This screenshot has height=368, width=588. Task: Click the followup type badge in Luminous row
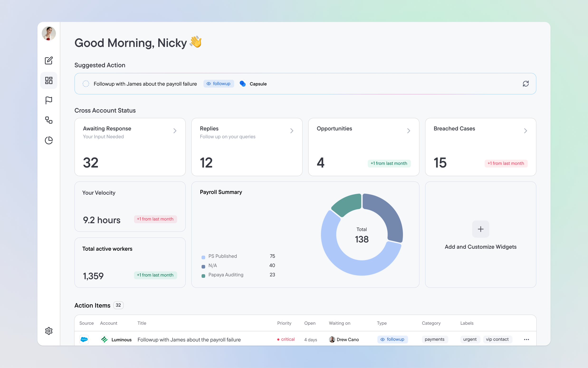(392, 339)
